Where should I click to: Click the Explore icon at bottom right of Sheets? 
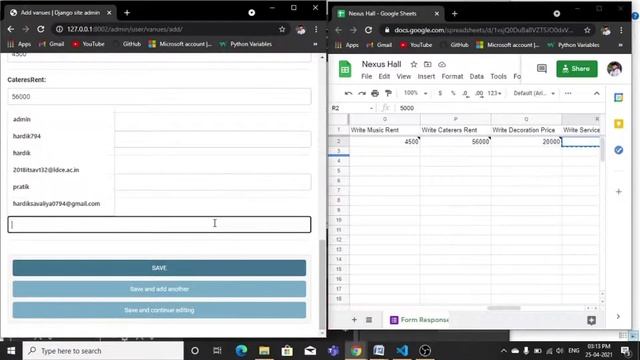(x=591, y=320)
